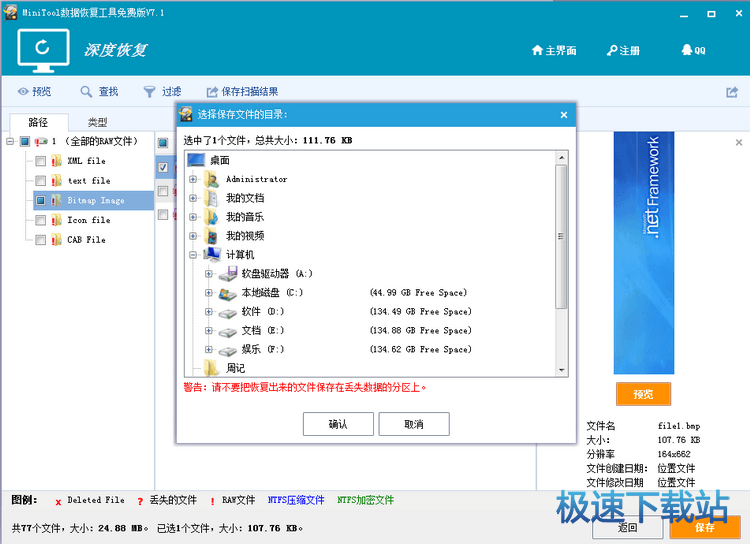Expand local disk (C:) node
The height and width of the screenshot is (544, 750).
(209, 292)
